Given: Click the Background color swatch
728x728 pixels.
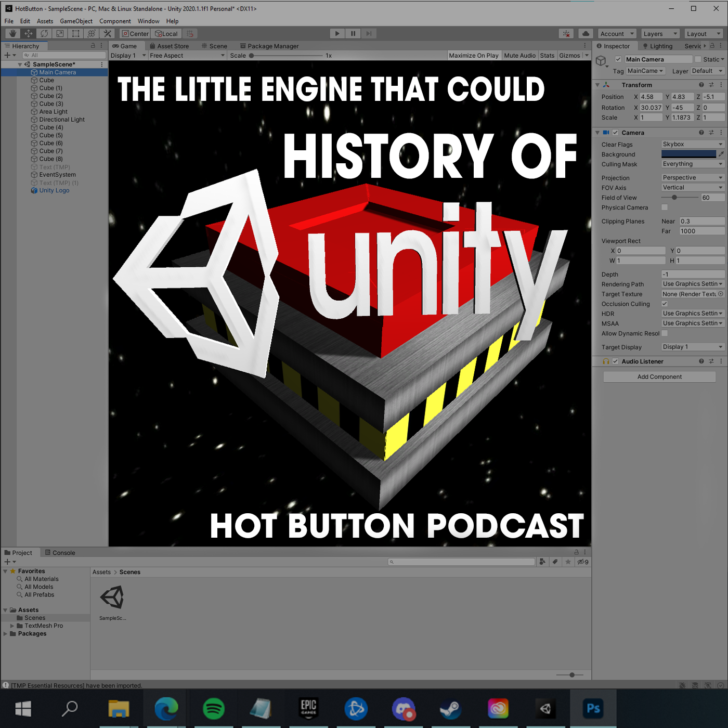Looking at the screenshot, I should [688, 154].
